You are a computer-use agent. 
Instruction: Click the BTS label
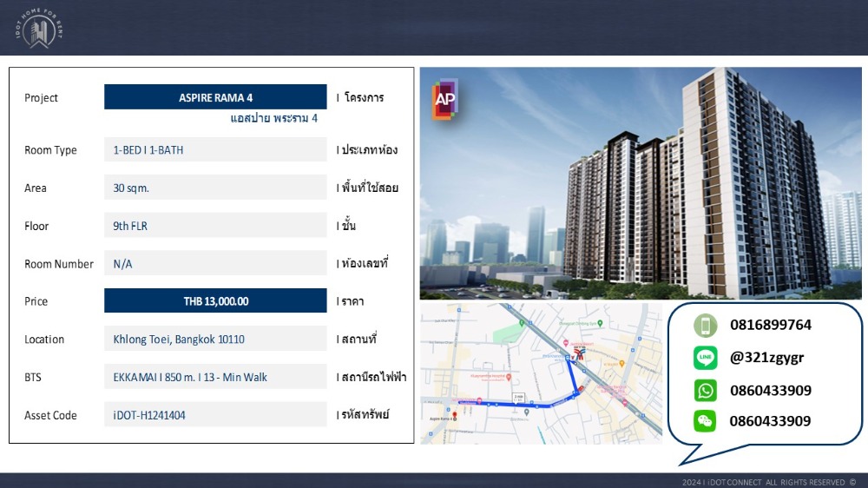pos(33,377)
